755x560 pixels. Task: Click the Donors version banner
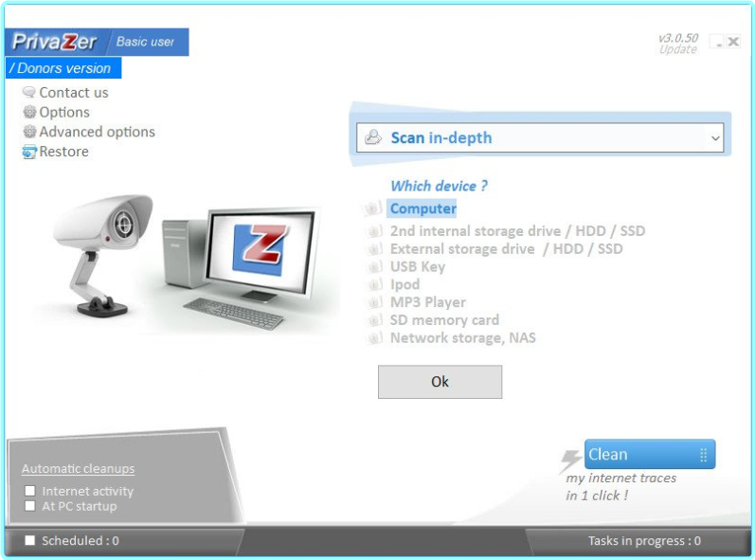tap(63, 68)
